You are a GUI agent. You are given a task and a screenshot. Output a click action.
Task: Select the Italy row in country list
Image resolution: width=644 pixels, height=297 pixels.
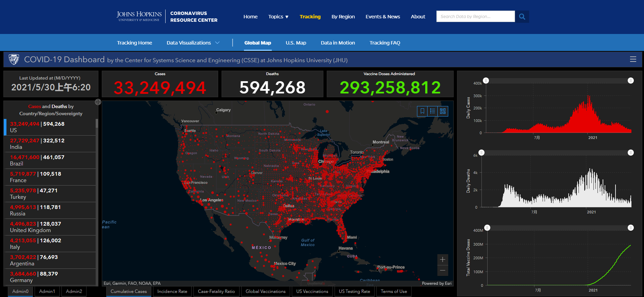tap(50, 244)
